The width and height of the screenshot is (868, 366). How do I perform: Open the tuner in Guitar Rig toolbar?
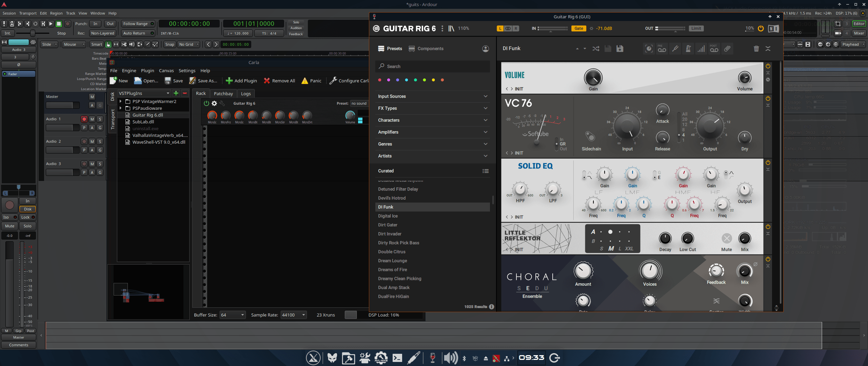(x=675, y=48)
